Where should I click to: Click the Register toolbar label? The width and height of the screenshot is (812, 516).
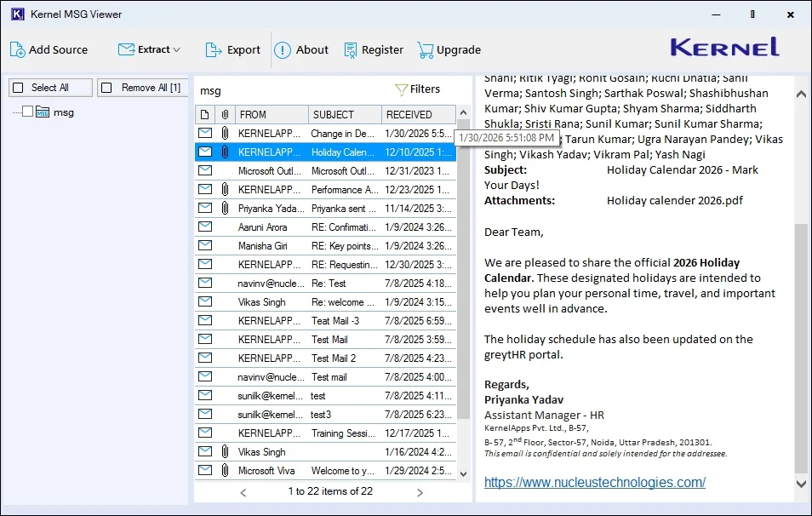tap(382, 49)
